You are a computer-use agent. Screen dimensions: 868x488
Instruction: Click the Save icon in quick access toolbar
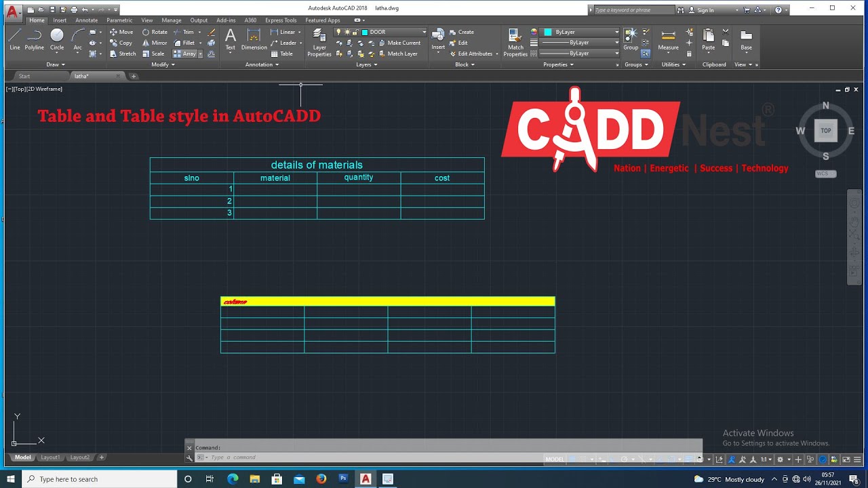pyautogui.click(x=52, y=10)
